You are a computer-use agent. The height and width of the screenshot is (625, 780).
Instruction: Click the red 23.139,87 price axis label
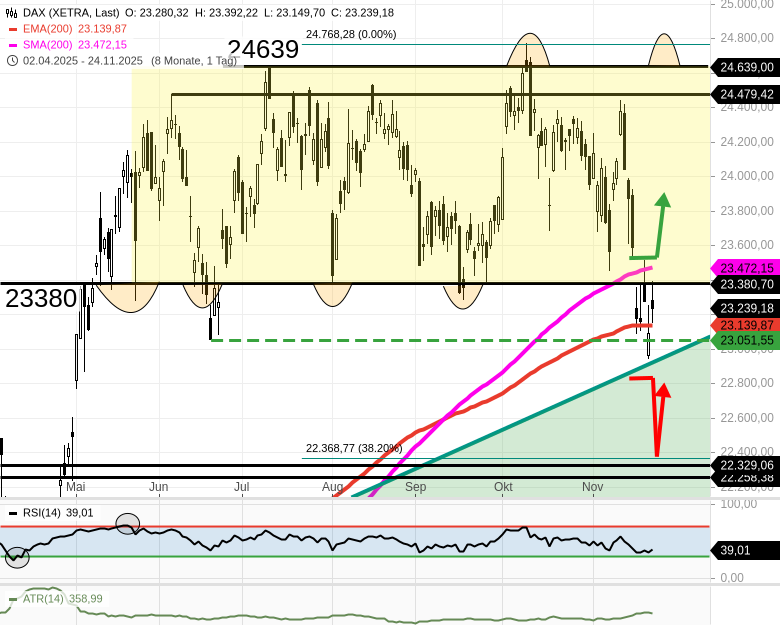745,325
